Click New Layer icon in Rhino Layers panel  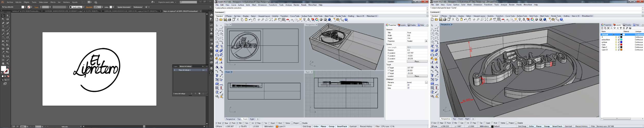point(602,28)
